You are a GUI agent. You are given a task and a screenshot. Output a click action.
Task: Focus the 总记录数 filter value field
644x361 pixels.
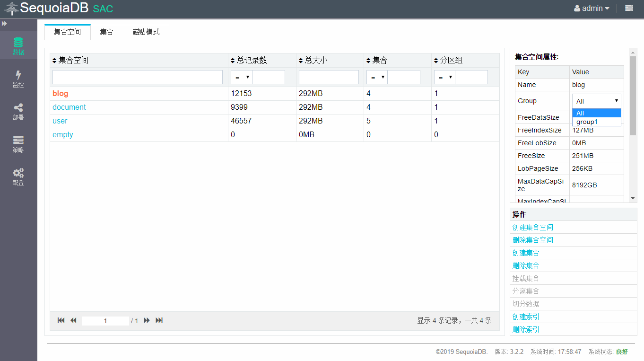click(x=269, y=77)
